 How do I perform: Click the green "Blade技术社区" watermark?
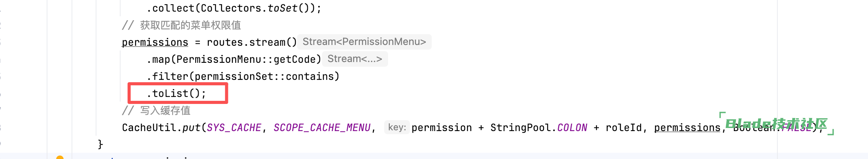[x=776, y=124]
